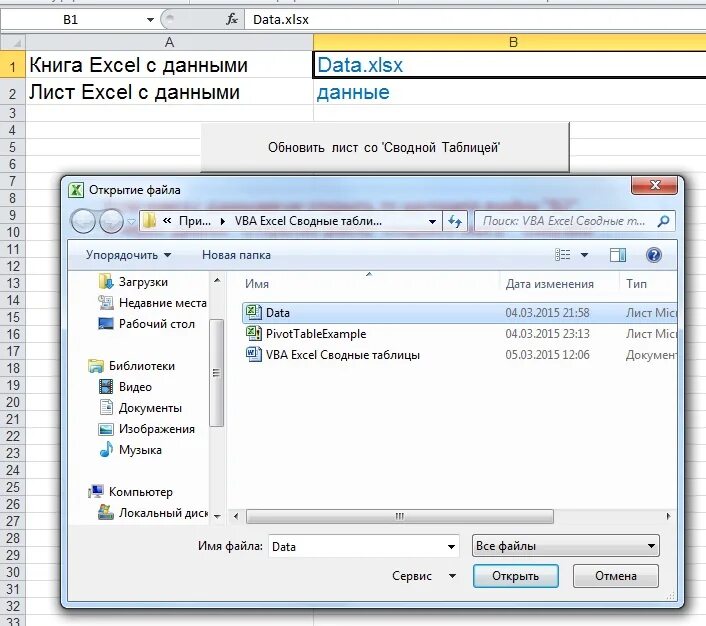Open the Name Box dropdown arrow
The image size is (706, 626).
(150, 19)
